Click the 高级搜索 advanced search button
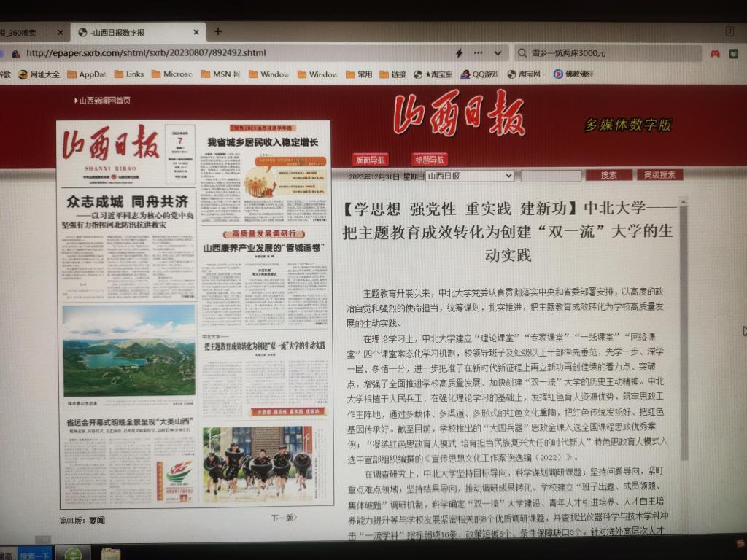The width and height of the screenshot is (747, 560). [659, 175]
